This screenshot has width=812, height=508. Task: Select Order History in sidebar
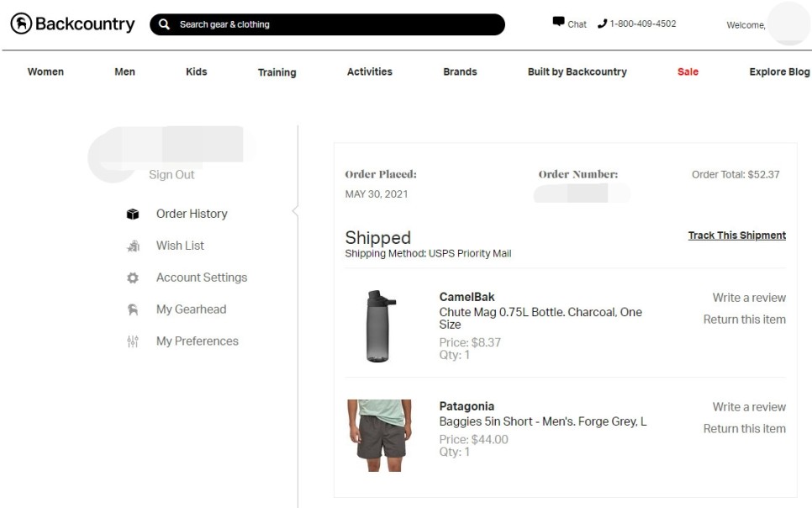[192, 214]
